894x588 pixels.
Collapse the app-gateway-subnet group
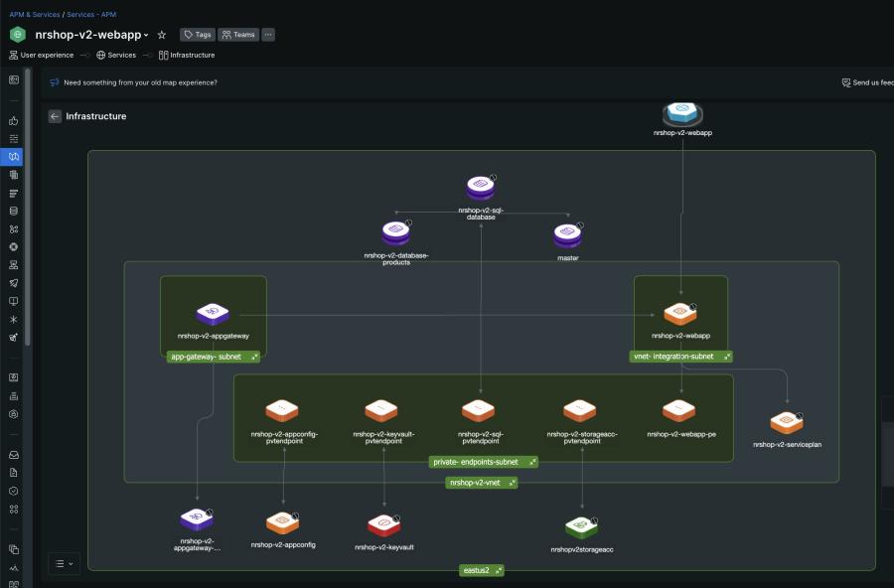point(254,356)
